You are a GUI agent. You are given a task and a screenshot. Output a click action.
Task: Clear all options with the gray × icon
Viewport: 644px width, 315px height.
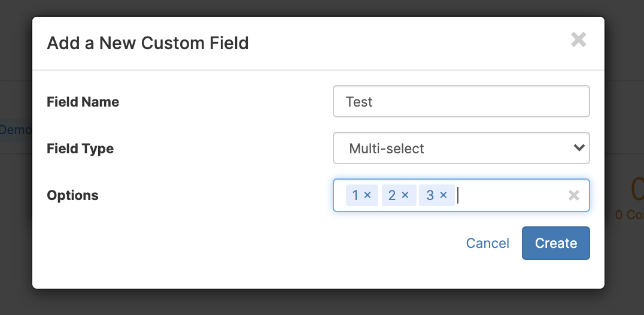coord(574,195)
